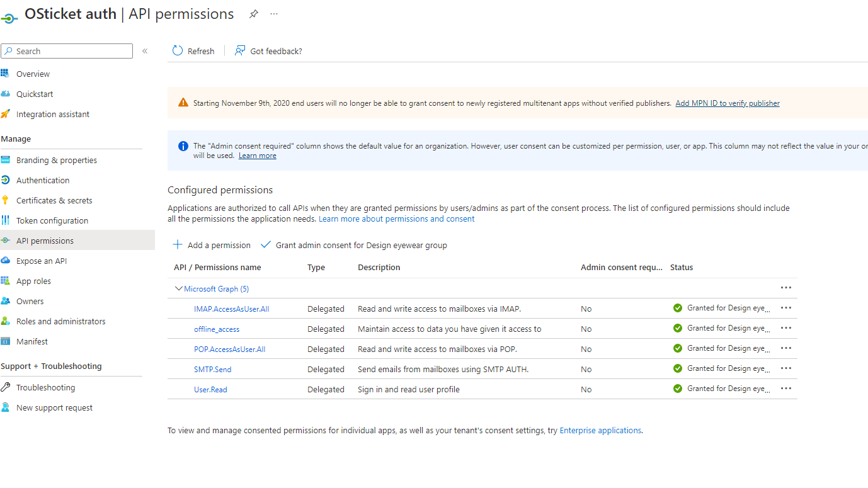Sort by the API / Permissions name column header
The width and height of the screenshot is (868, 488).
click(x=217, y=268)
